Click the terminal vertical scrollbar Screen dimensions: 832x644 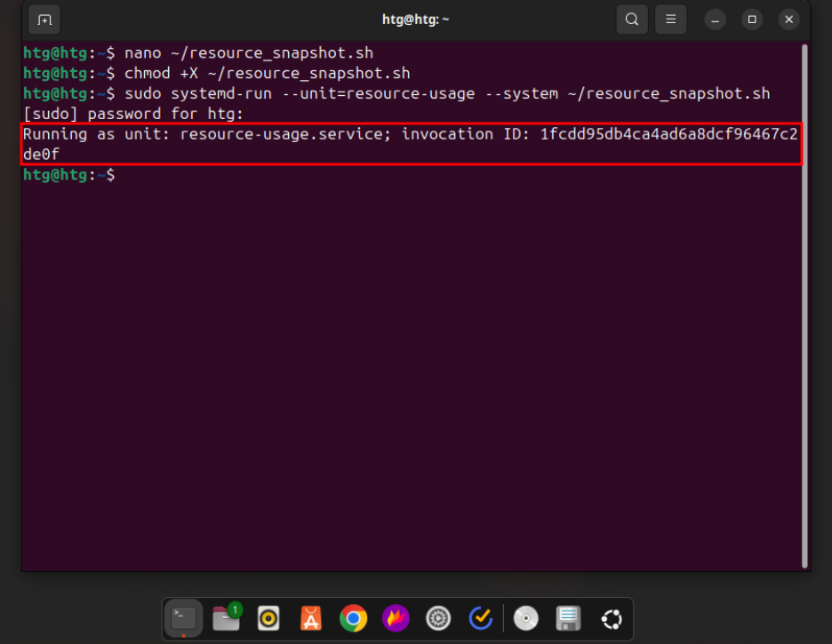click(804, 306)
